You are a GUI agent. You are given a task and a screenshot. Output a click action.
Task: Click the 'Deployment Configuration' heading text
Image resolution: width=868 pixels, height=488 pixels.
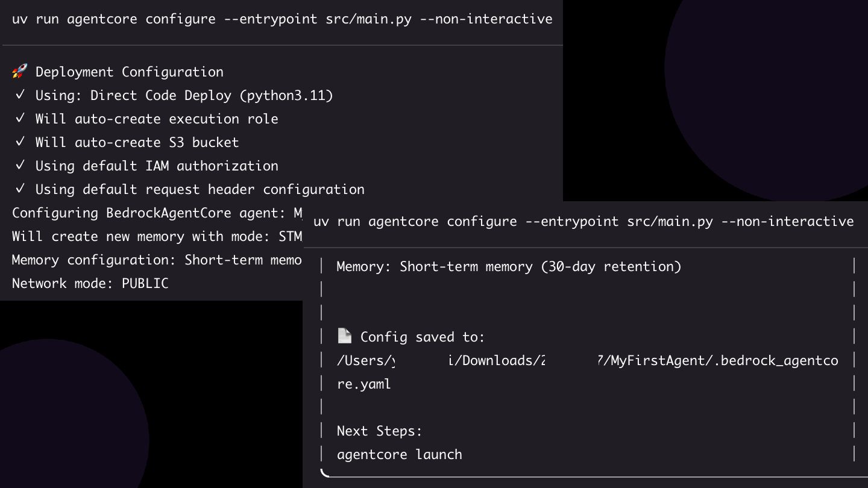point(130,72)
